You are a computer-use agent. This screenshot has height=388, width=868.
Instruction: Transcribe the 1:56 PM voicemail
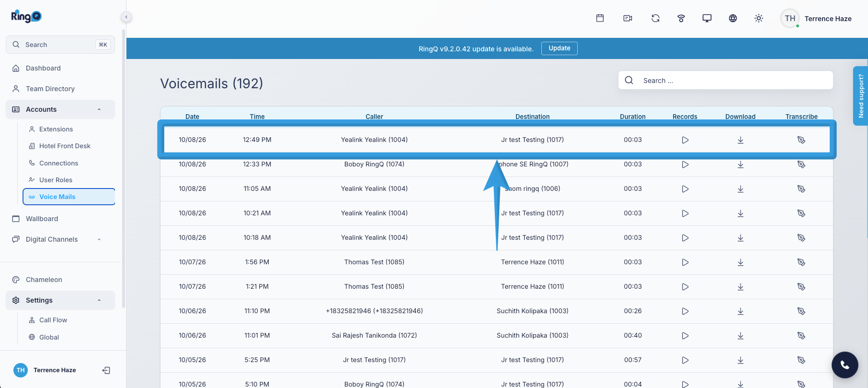(801, 262)
